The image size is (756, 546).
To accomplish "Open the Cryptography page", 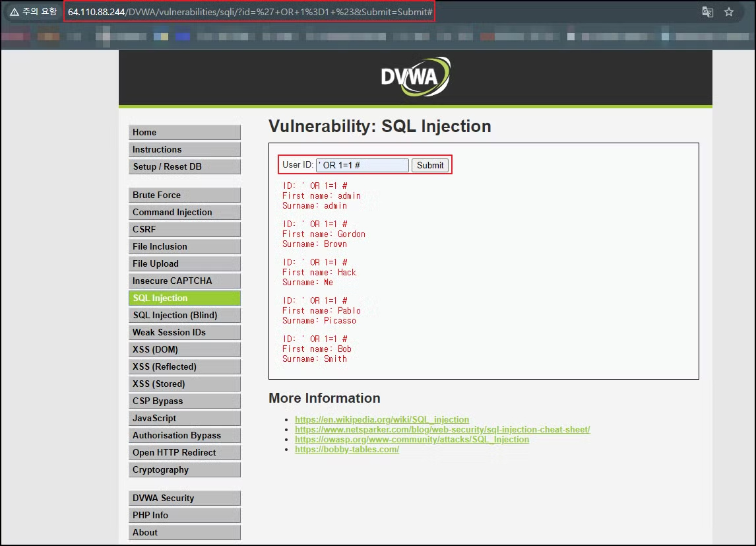I will tap(185, 470).
